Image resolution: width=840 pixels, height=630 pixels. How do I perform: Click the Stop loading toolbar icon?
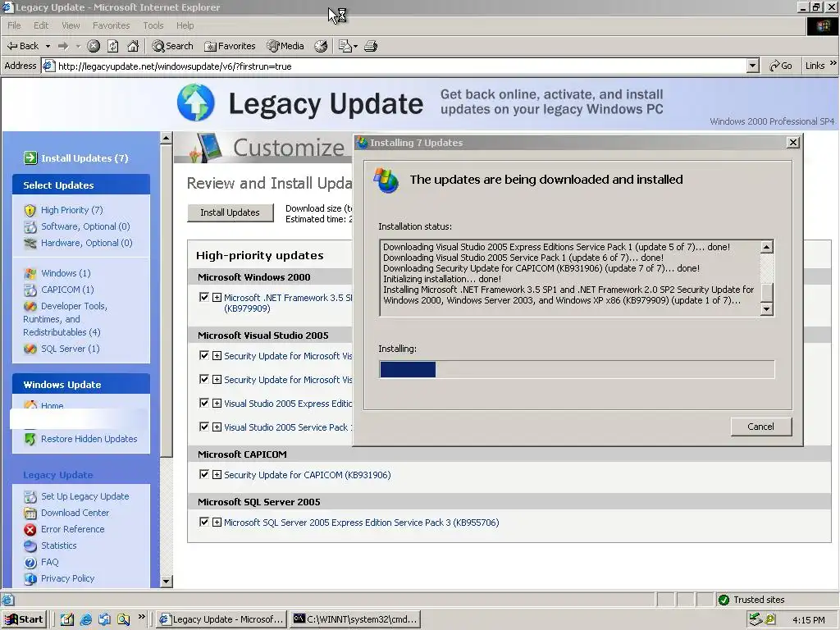94,46
